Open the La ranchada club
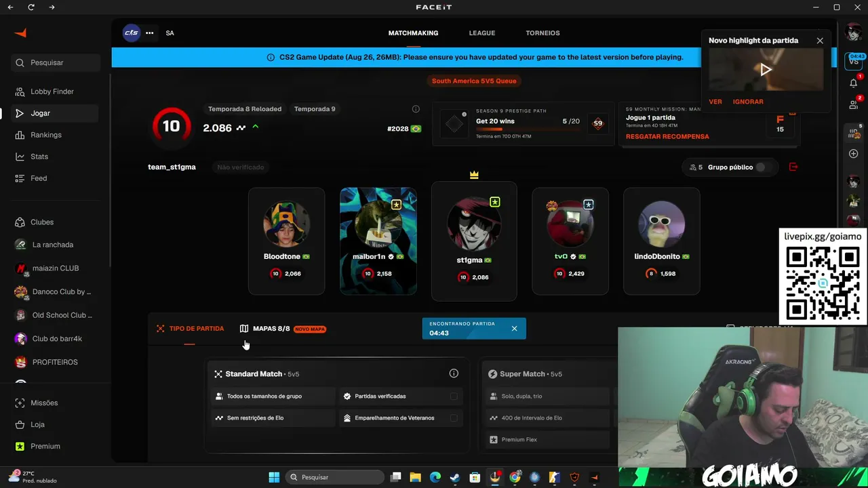The image size is (868, 488). 56,245
